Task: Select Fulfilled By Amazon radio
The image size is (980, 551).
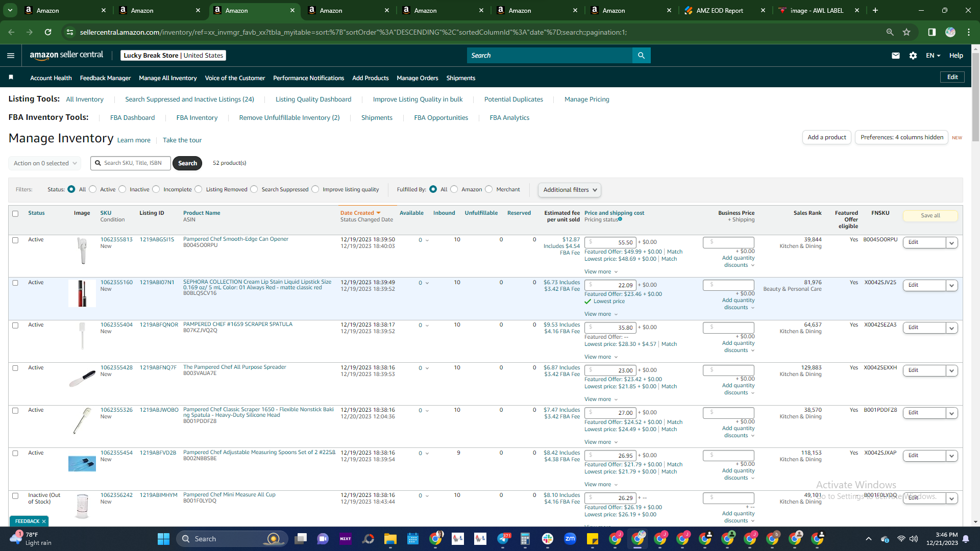Action: [x=454, y=189]
